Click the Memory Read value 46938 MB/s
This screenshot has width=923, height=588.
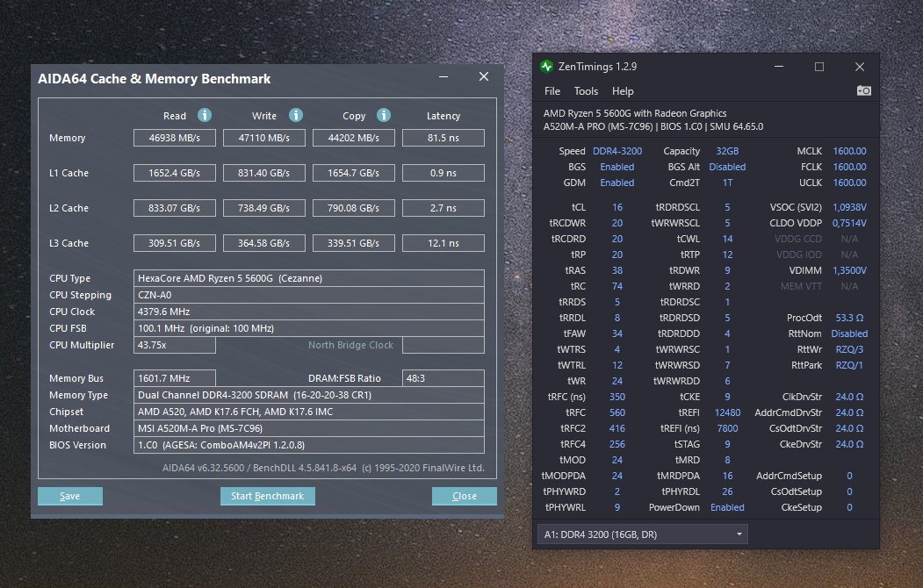click(x=174, y=138)
